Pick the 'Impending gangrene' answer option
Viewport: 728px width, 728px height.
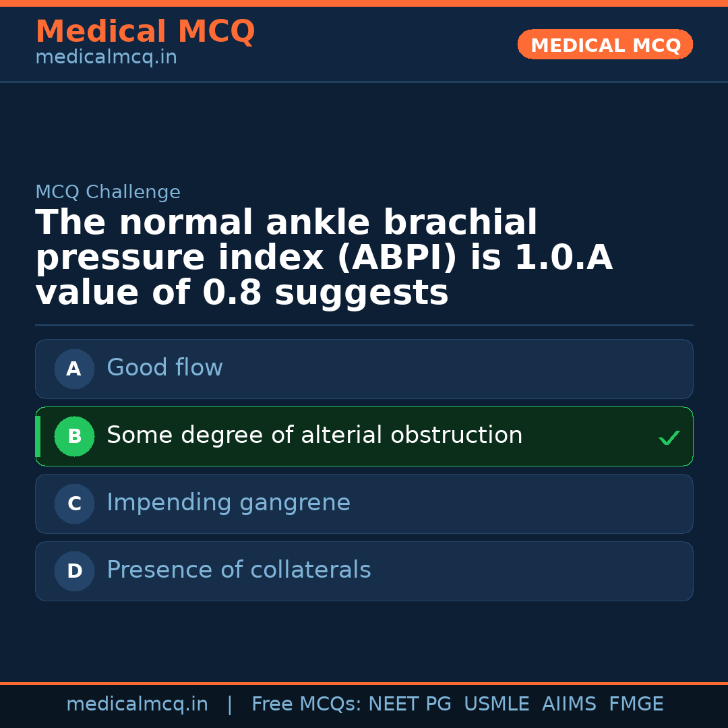364,504
